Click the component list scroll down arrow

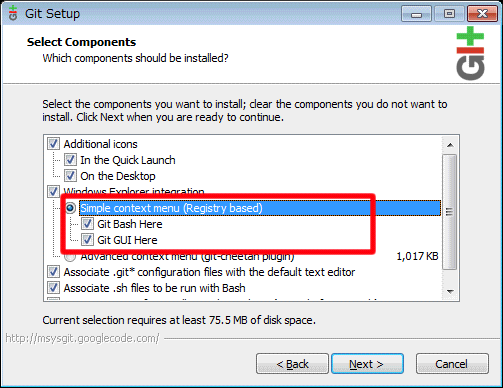[x=450, y=291]
